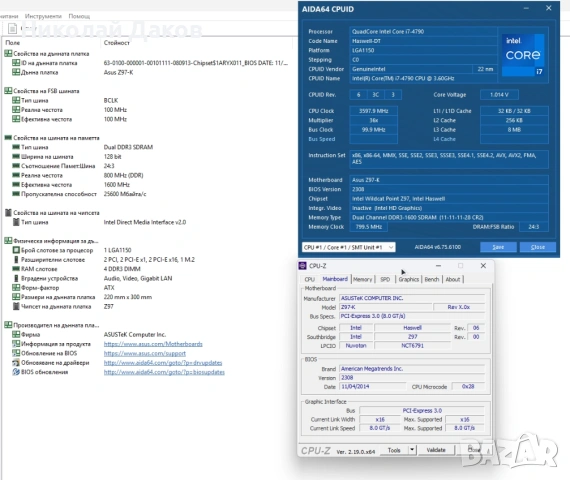Open the Помощ menu
The image size is (570, 480).
pos(79,16)
